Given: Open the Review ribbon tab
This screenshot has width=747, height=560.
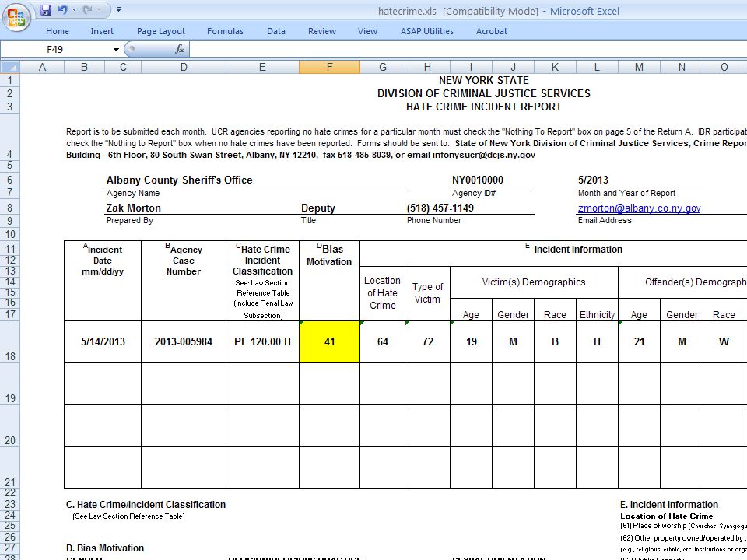Looking at the screenshot, I should point(322,31).
